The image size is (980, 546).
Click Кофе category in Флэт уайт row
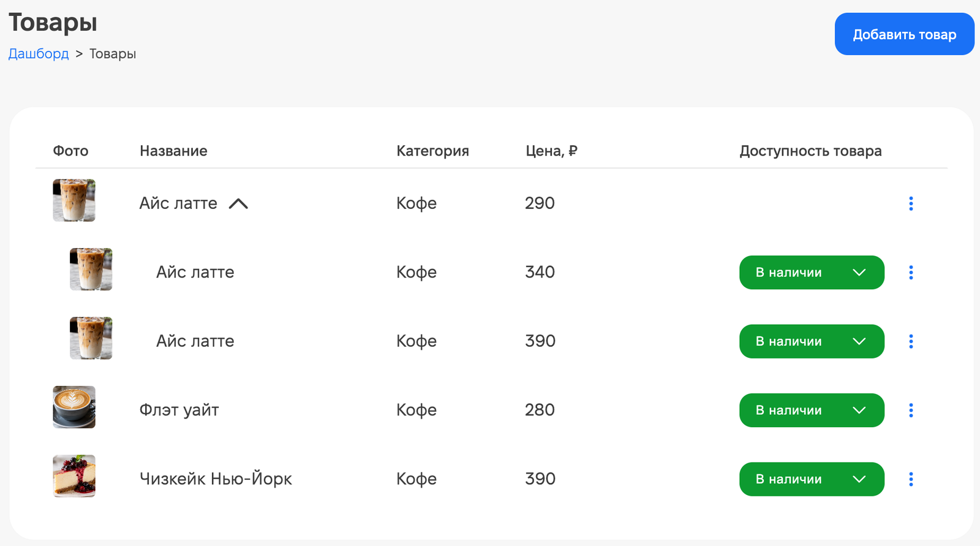(417, 410)
